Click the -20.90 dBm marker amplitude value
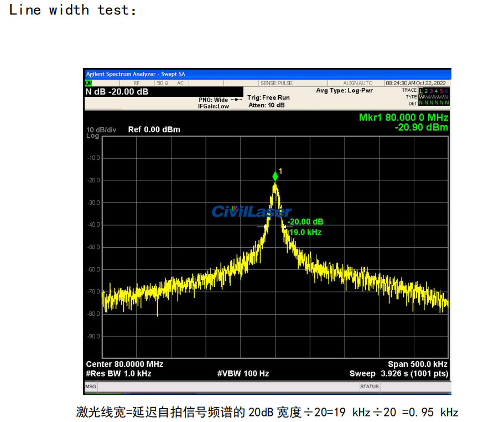The image size is (504, 422). pyautogui.click(x=421, y=127)
